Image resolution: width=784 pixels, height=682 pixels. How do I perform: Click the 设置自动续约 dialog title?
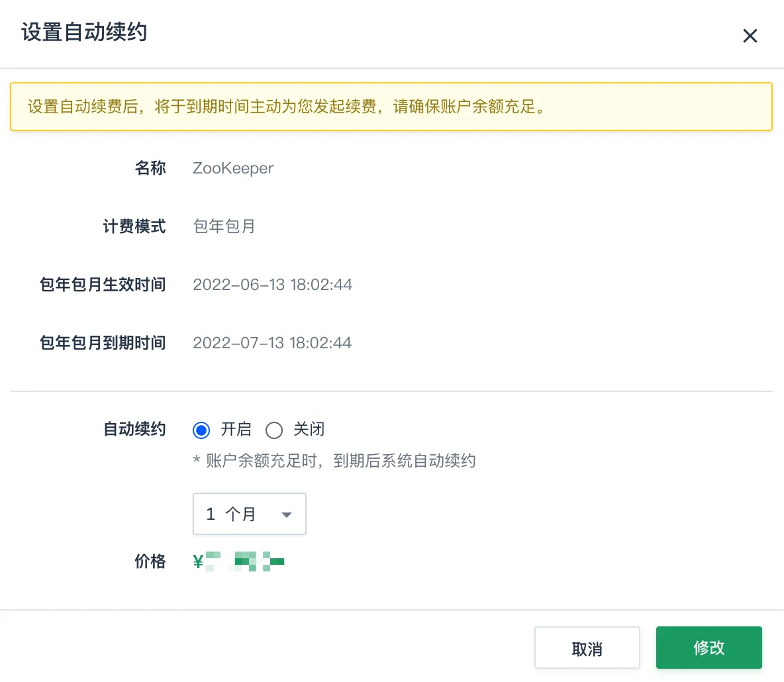[x=84, y=32]
